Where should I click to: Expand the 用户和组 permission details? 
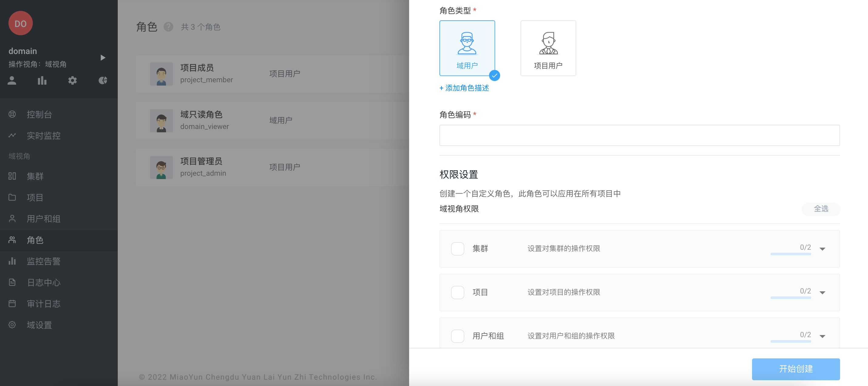[x=823, y=336]
